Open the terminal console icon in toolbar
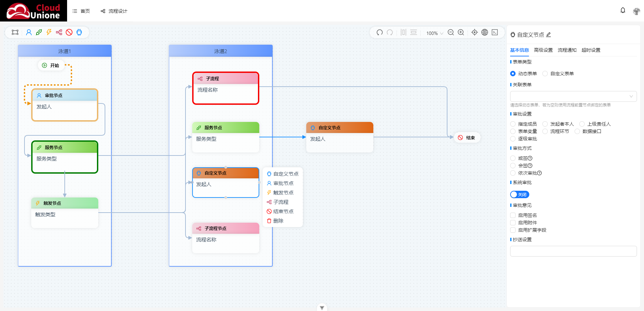 495,32
